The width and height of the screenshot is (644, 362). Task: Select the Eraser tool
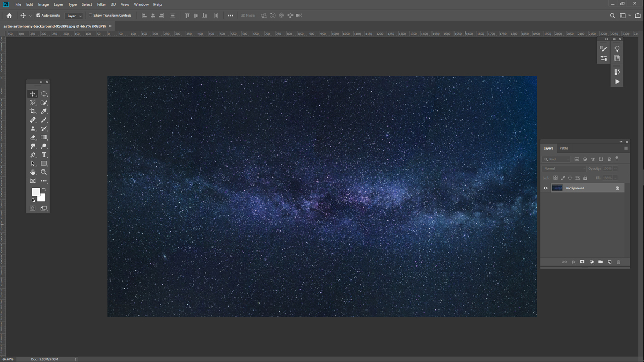[33, 137]
